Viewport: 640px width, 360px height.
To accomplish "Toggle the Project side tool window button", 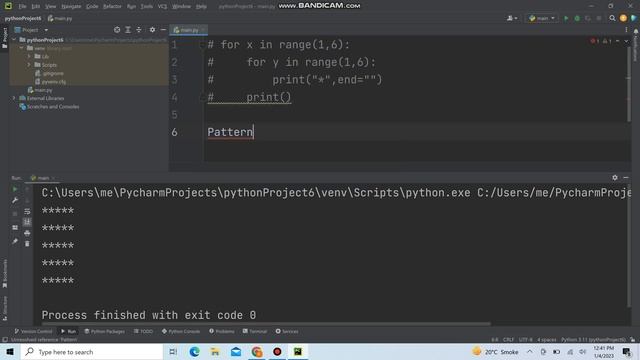I will click(4, 38).
